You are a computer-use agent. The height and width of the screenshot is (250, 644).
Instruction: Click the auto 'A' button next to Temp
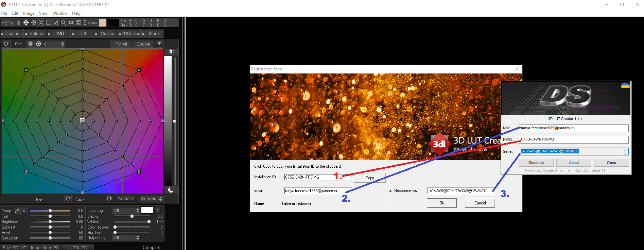click(x=24, y=211)
